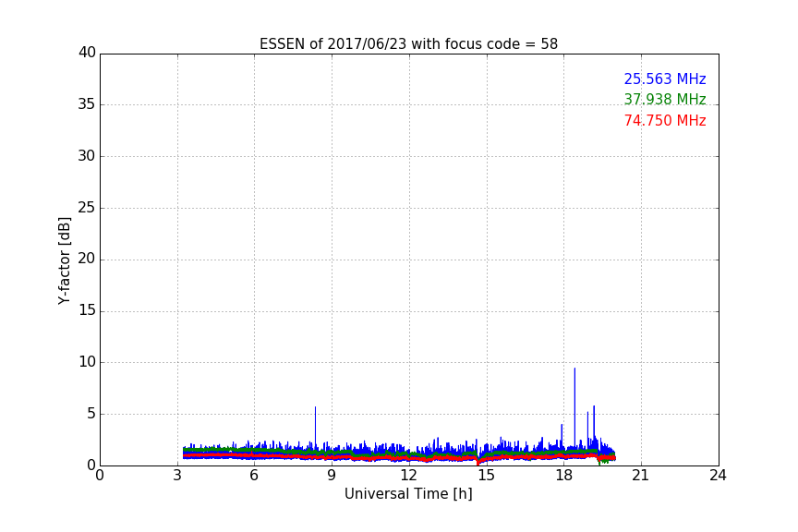
Task: Select the green 37.938 MHz legend label
Action: [x=665, y=99]
